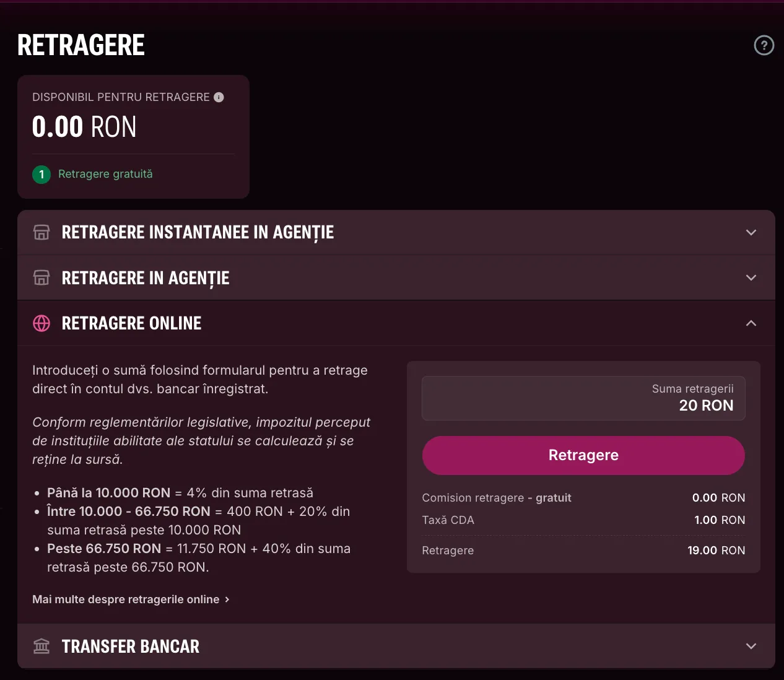Viewport: 784px width, 680px height.
Task: Click the Retragere gratuită label
Action: [x=105, y=174]
